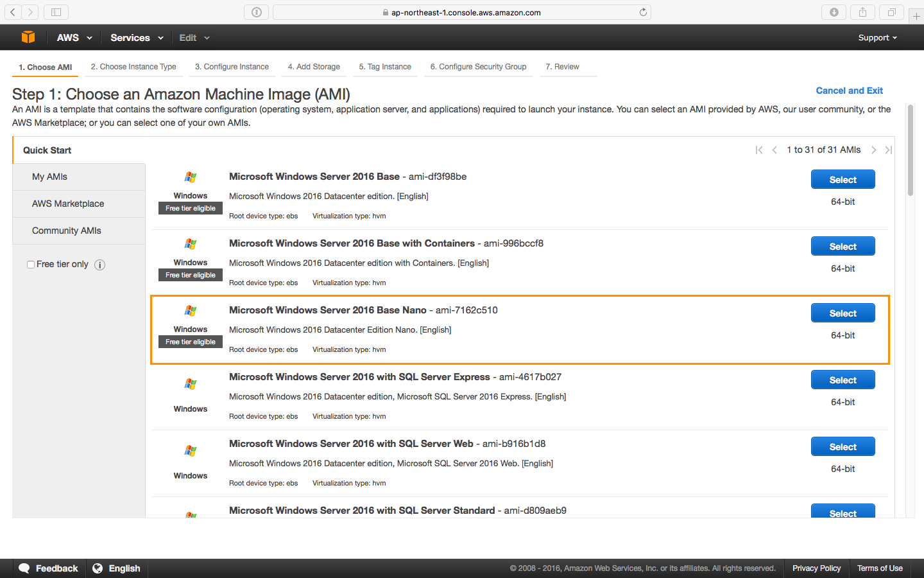Reload the page with the refresh icon
The height and width of the screenshot is (578, 924).
point(643,12)
